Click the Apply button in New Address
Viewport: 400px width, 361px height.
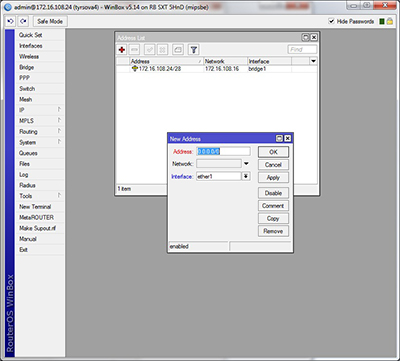click(273, 178)
